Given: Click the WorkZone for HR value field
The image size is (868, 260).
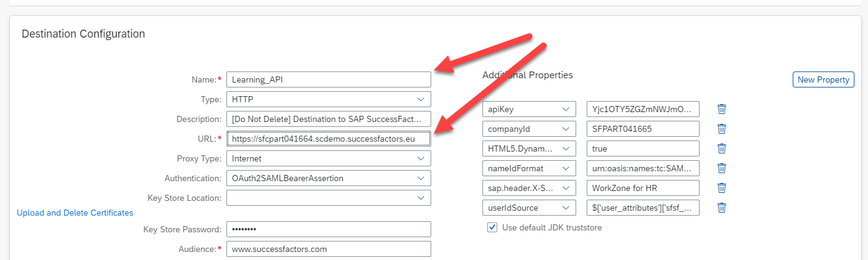Looking at the screenshot, I should pyautogui.click(x=643, y=188).
